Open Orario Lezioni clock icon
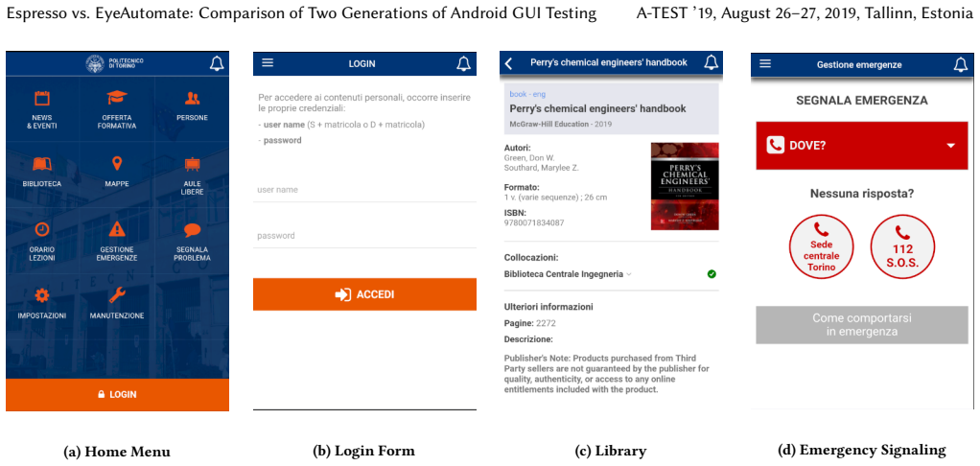 (42, 229)
